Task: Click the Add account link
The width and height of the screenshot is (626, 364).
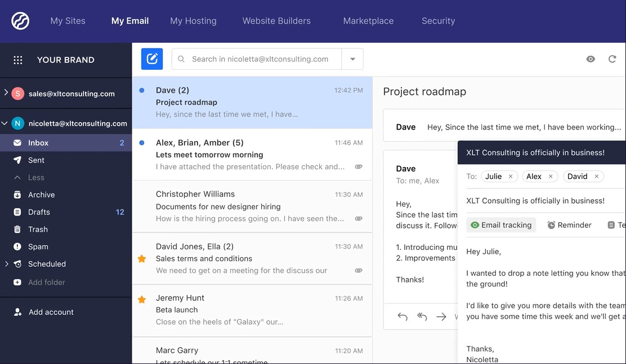Action: coord(51,312)
